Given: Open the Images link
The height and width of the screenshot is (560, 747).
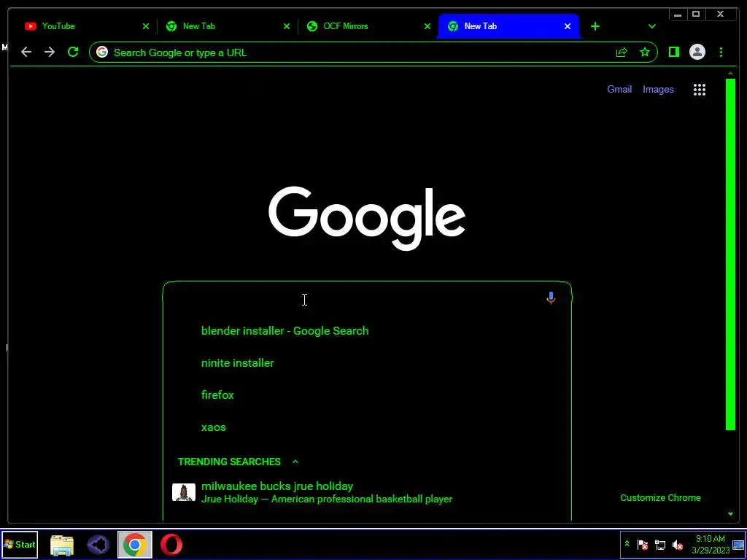Looking at the screenshot, I should pyautogui.click(x=658, y=89).
